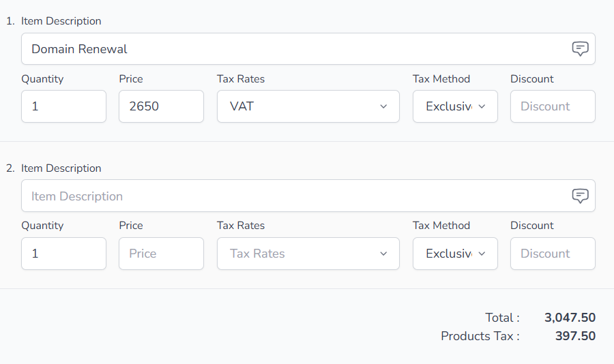Expand the VAT tax rates dropdown
Screen dimensions: 614x364
pyautogui.click(x=308, y=106)
